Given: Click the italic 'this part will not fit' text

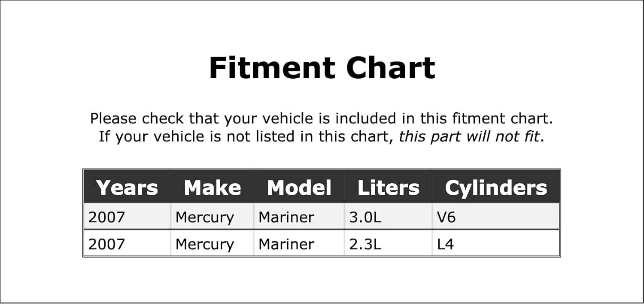Looking at the screenshot, I should (x=469, y=137).
